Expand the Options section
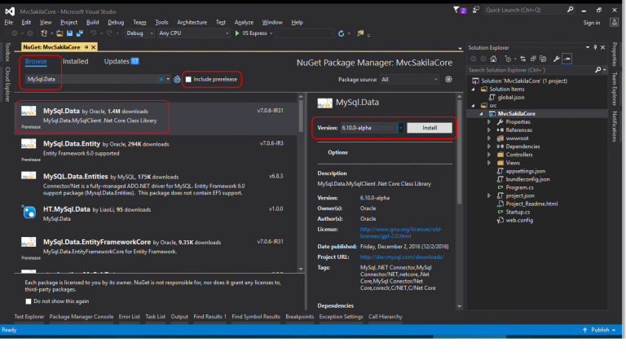 click(x=337, y=152)
